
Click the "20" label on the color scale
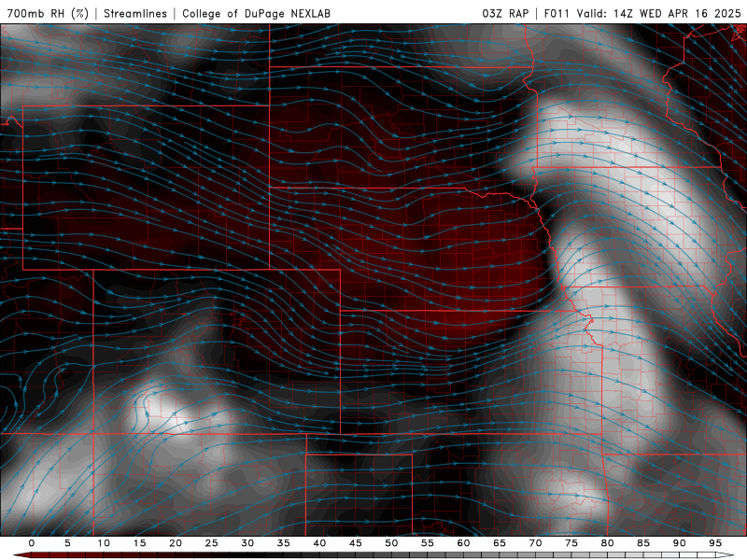(176, 543)
